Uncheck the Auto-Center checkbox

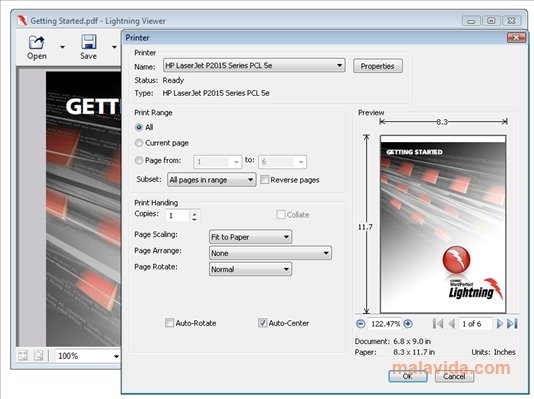(262, 323)
